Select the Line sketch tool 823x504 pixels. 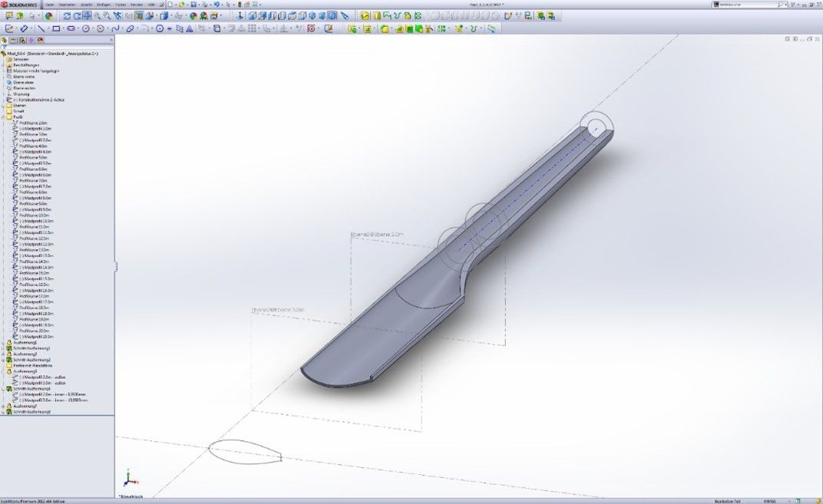pyautogui.click(x=41, y=28)
